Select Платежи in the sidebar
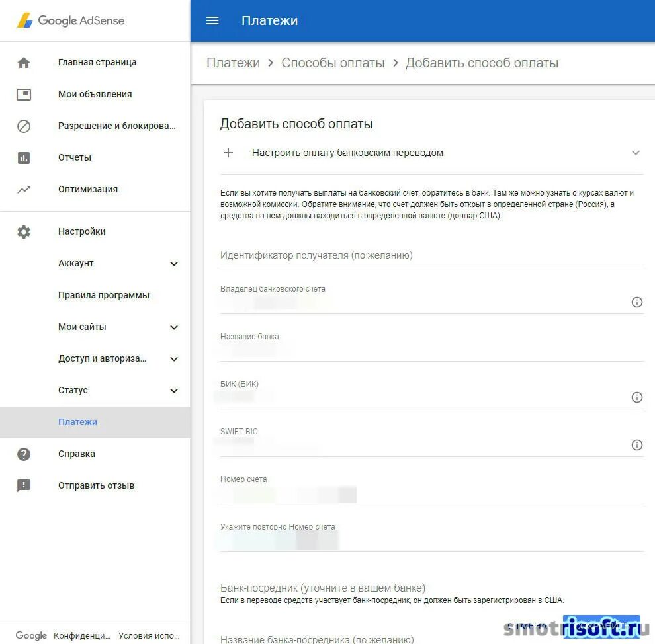Image resolution: width=655 pixels, height=644 pixels. (x=95, y=422)
